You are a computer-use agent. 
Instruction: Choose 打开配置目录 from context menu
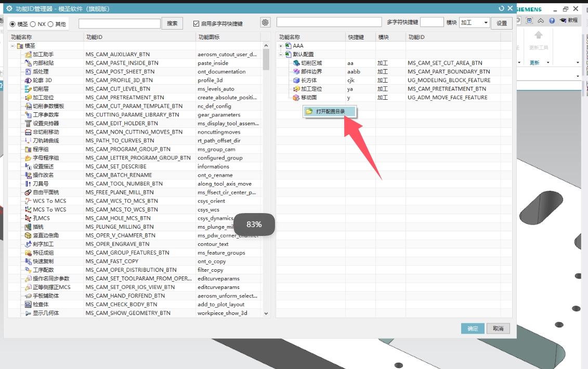pyautogui.click(x=330, y=111)
